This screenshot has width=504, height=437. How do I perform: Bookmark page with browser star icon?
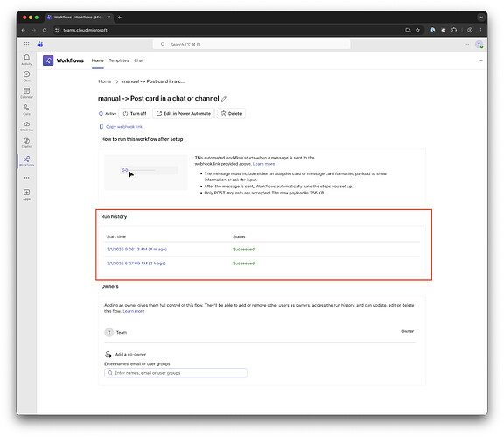[x=417, y=30]
